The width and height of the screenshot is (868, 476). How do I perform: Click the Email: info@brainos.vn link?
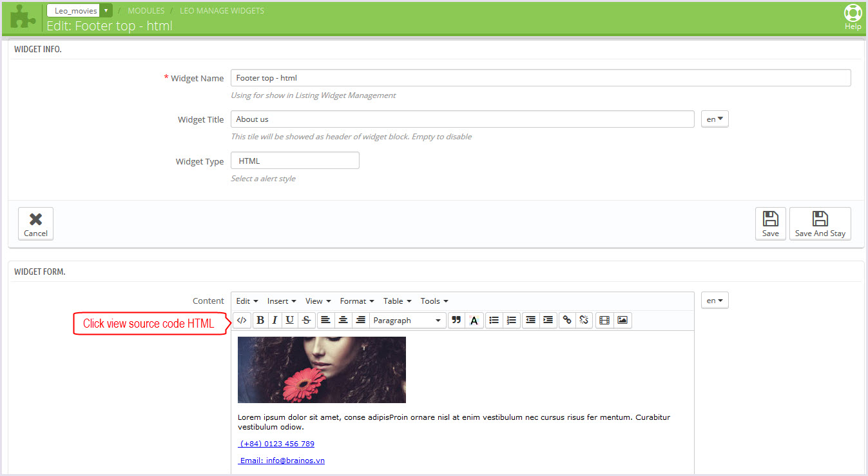[x=281, y=461]
